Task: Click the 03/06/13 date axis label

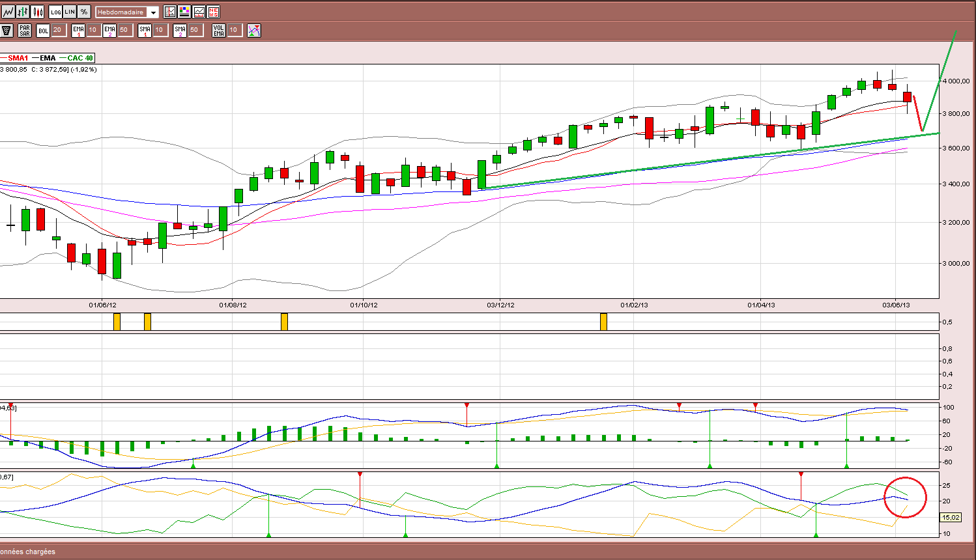Action: pyautogui.click(x=897, y=305)
